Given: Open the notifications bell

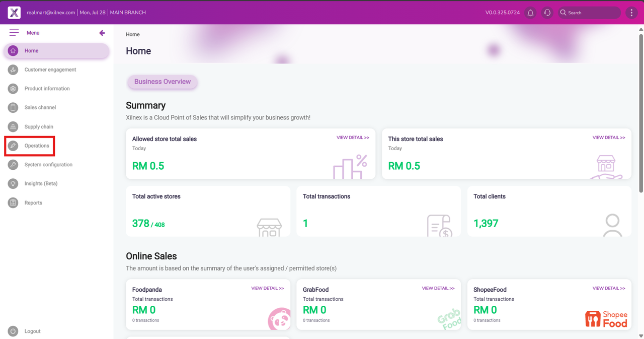Looking at the screenshot, I should pyautogui.click(x=530, y=13).
